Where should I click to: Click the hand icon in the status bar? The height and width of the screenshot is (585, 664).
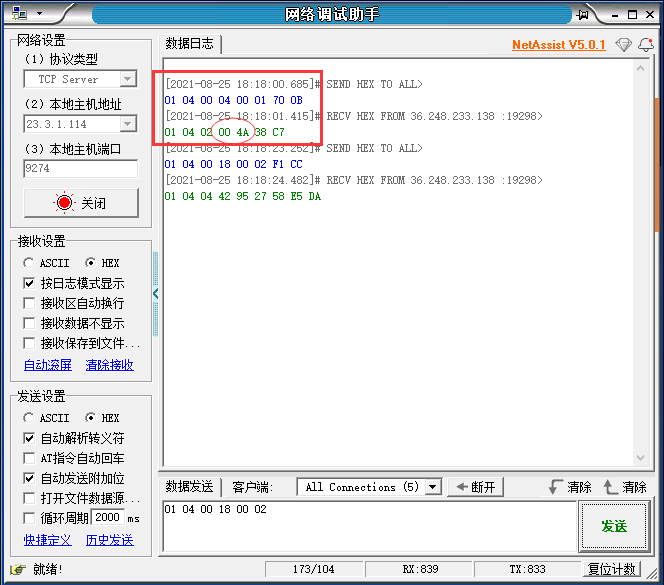pos(18,569)
